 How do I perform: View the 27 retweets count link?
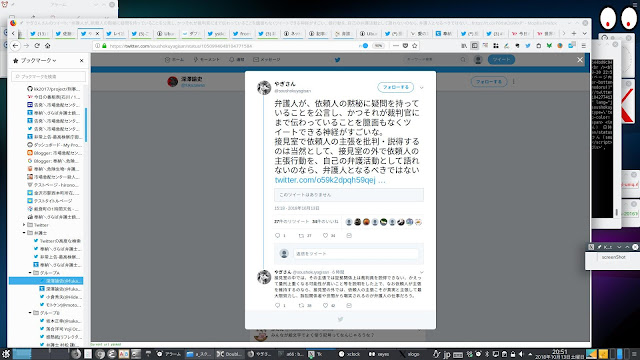[x=291, y=222]
